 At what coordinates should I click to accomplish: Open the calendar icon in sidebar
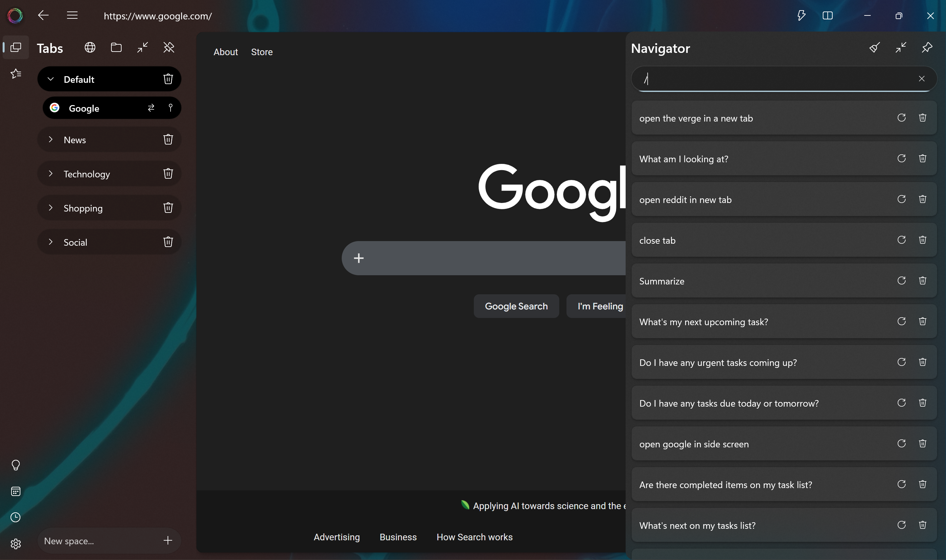[x=15, y=491]
